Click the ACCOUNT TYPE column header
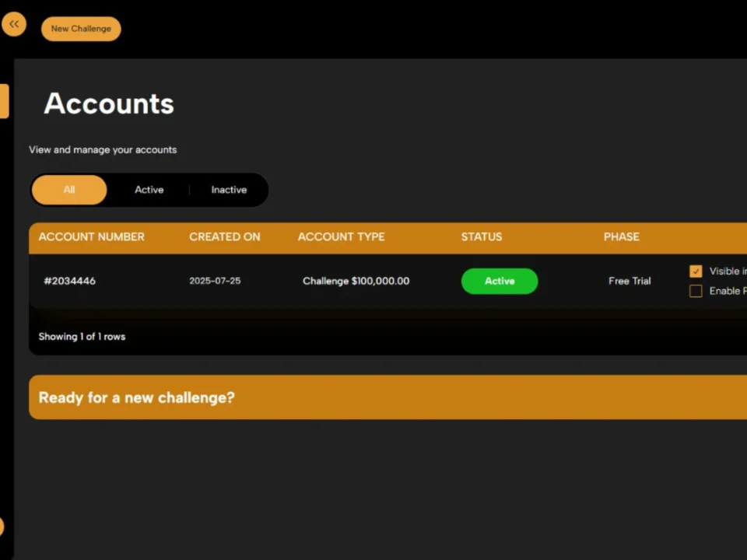This screenshot has height=560, width=747. point(341,236)
